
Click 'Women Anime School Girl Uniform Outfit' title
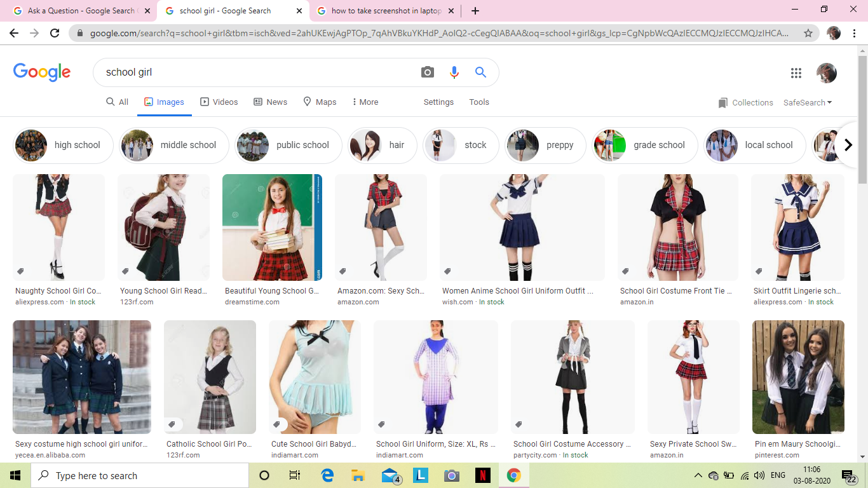518,291
